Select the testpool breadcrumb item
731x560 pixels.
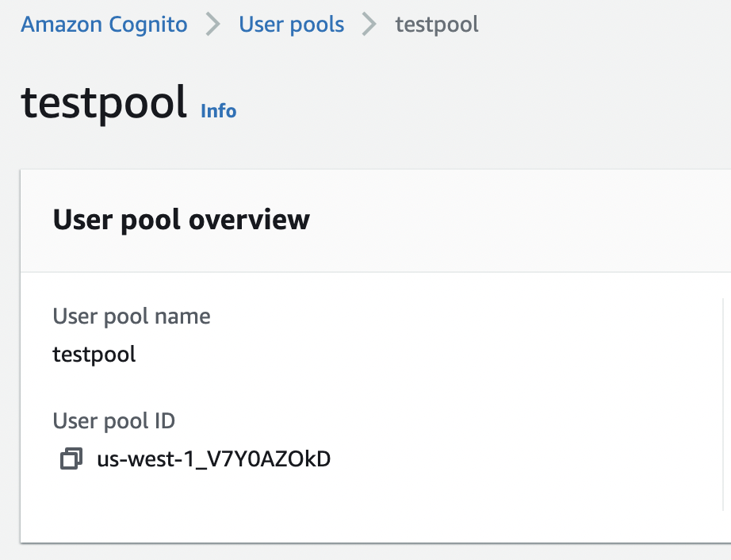pyautogui.click(x=437, y=25)
